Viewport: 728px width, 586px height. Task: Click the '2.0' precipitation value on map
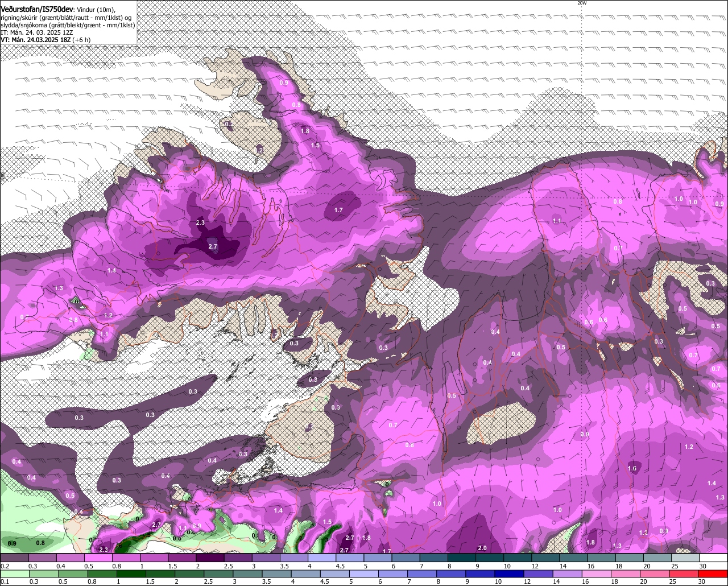point(482,548)
